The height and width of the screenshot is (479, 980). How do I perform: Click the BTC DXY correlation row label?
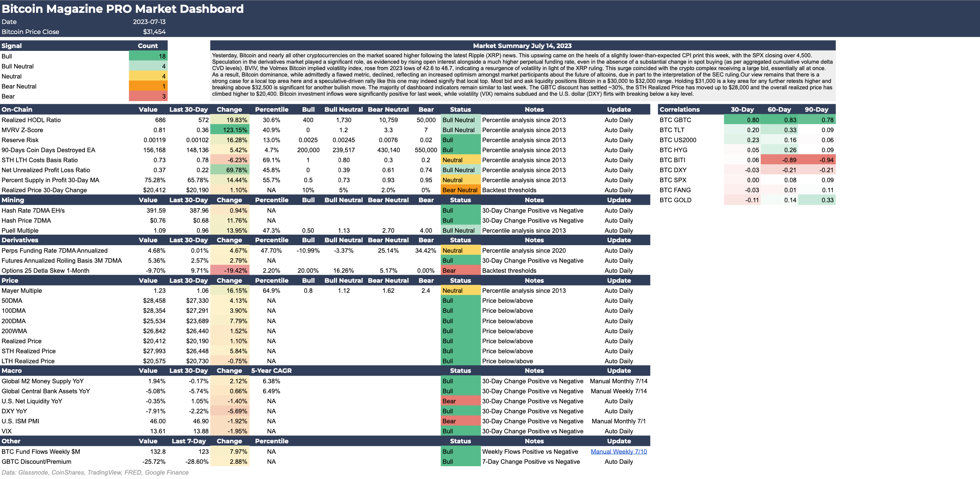[x=673, y=170]
